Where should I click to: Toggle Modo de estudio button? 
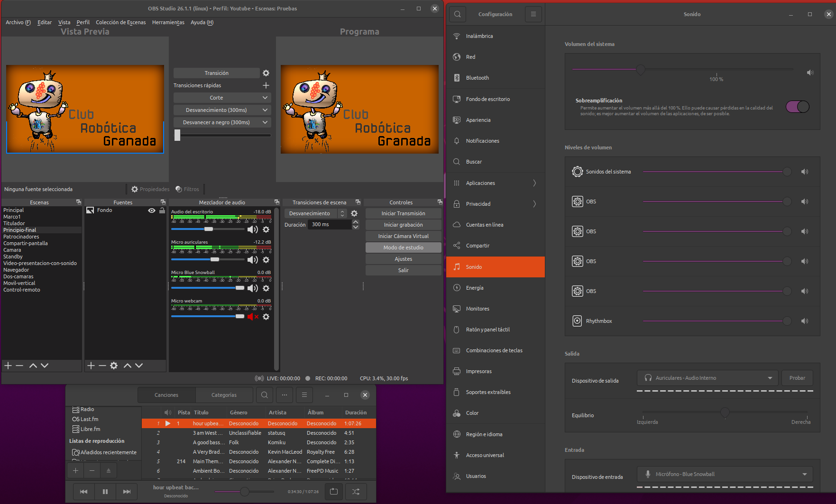click(x=404, y=247)
